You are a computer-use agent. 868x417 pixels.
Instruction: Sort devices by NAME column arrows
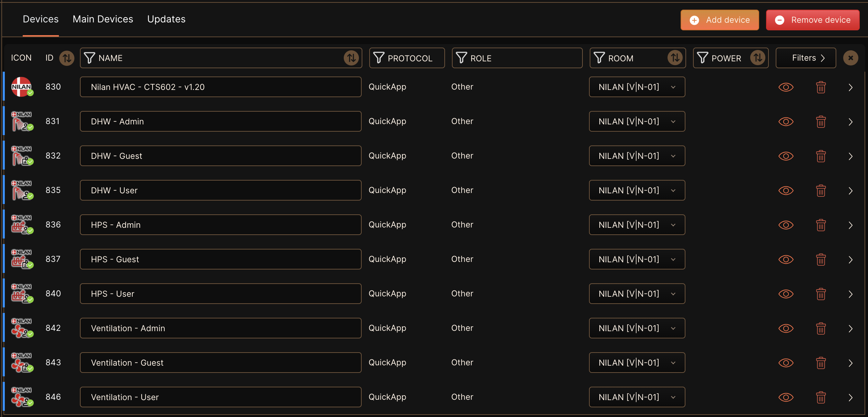351,58
